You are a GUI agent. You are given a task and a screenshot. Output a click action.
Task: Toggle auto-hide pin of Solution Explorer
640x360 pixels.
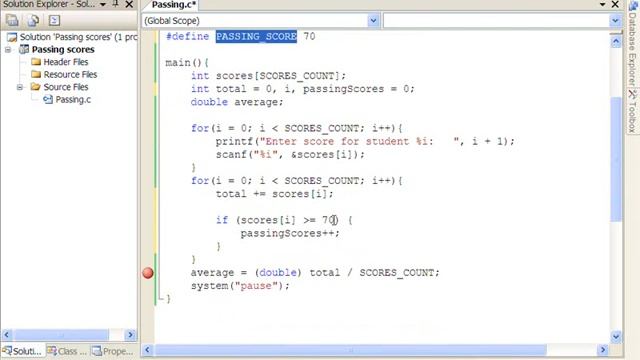coord(116,4)
